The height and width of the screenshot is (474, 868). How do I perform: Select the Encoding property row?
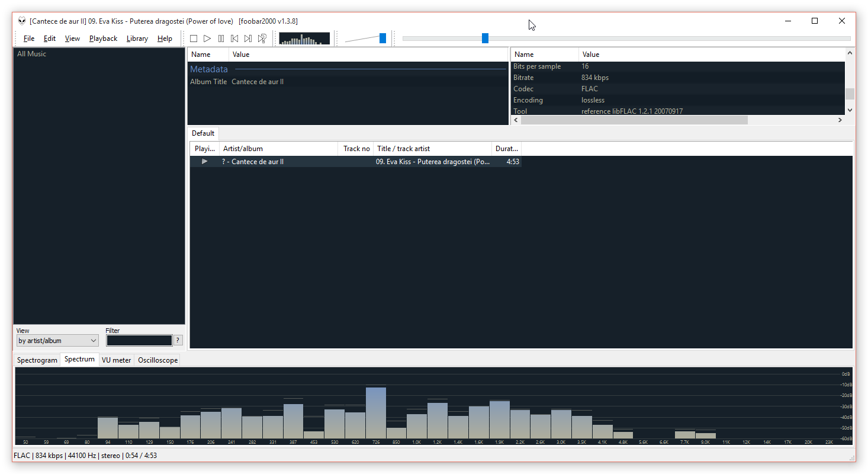678,100
